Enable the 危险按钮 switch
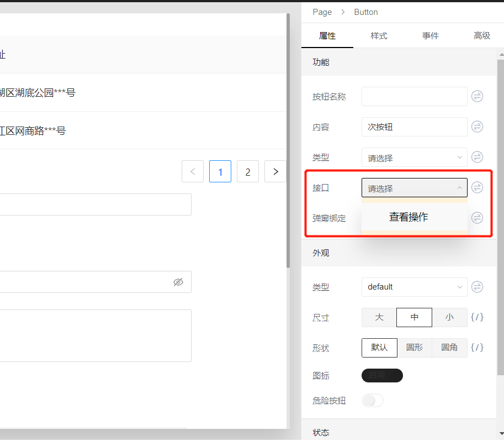Image resolution: width=504 pixels, height=441 pixels. click(372, 400)
